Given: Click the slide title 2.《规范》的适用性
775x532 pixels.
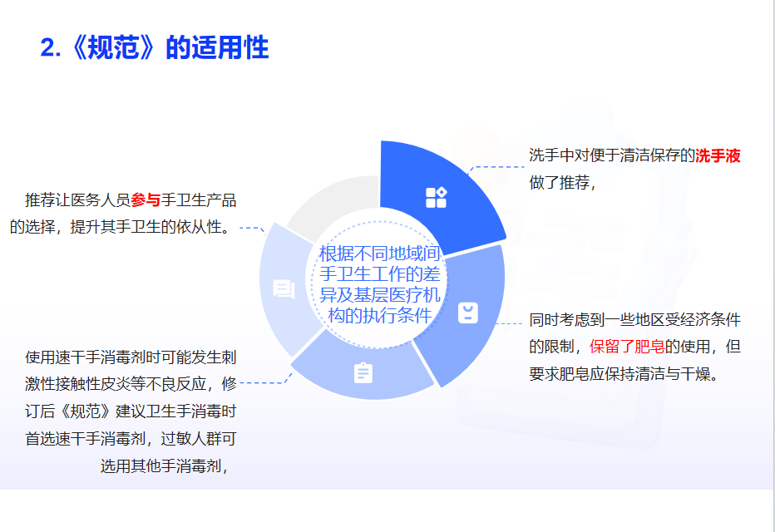Looking at the screenshot, I should [155, 47].
